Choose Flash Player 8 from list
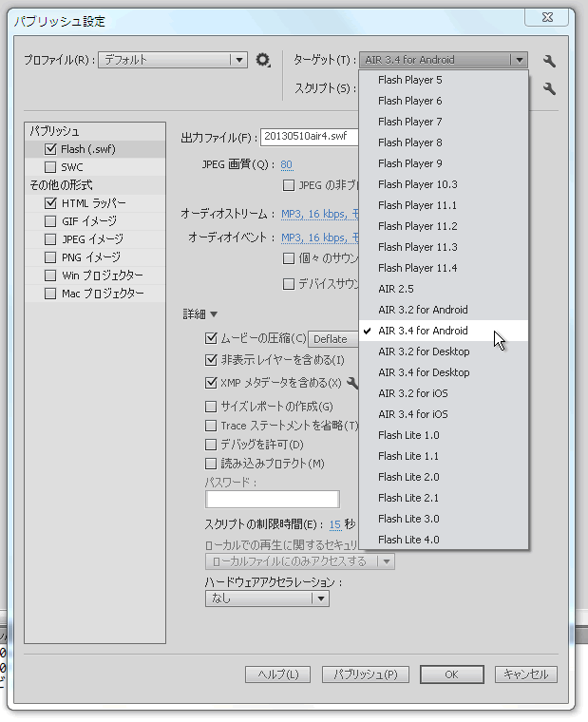588x722 pixels. (x=444, y=142)
